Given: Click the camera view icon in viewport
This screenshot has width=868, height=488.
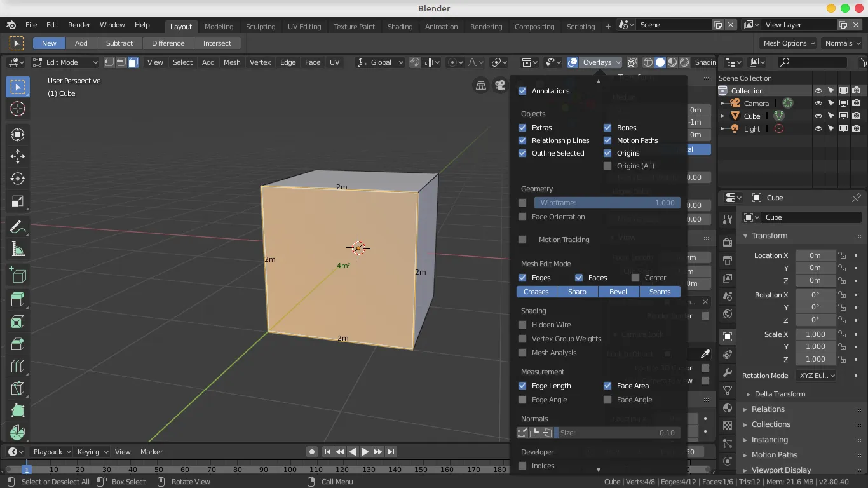Looking at the screenshot, I should click(x=500, y=85).
